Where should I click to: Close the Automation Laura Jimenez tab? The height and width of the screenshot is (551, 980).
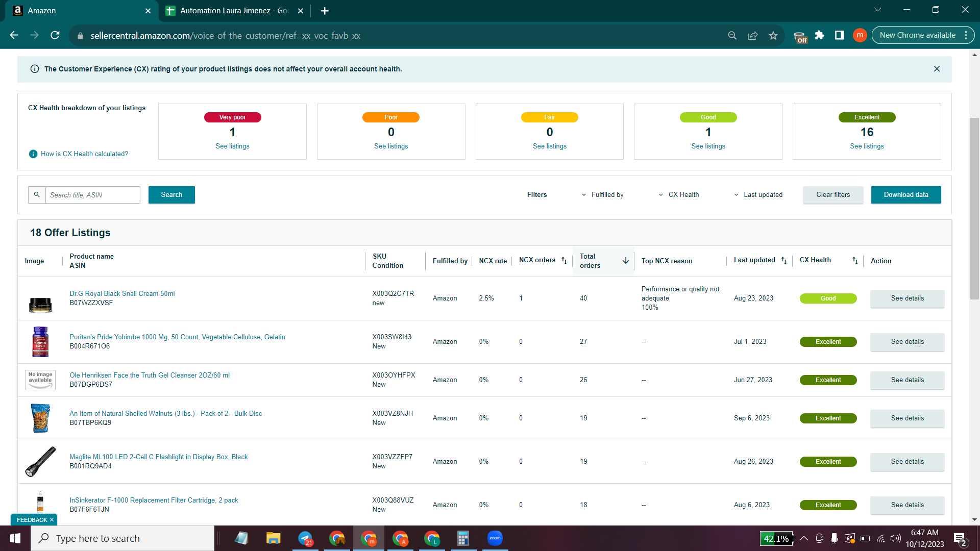(x=301, y=11)
